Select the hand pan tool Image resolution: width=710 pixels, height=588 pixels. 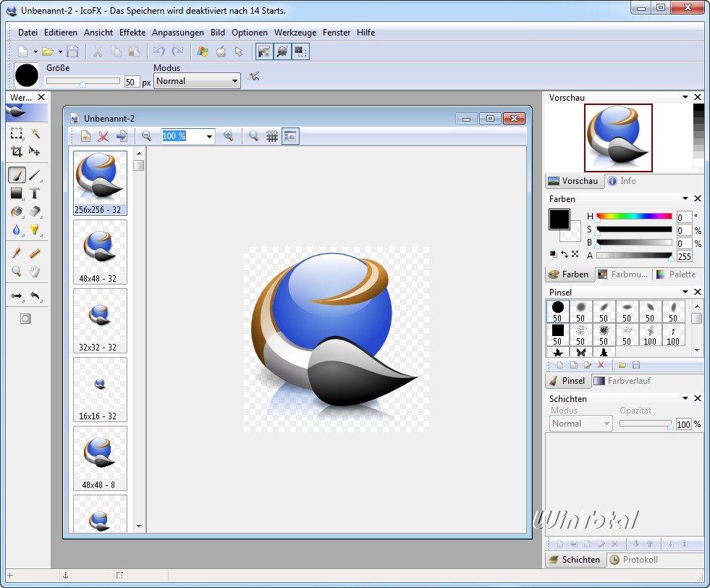(x=35, y=272)
